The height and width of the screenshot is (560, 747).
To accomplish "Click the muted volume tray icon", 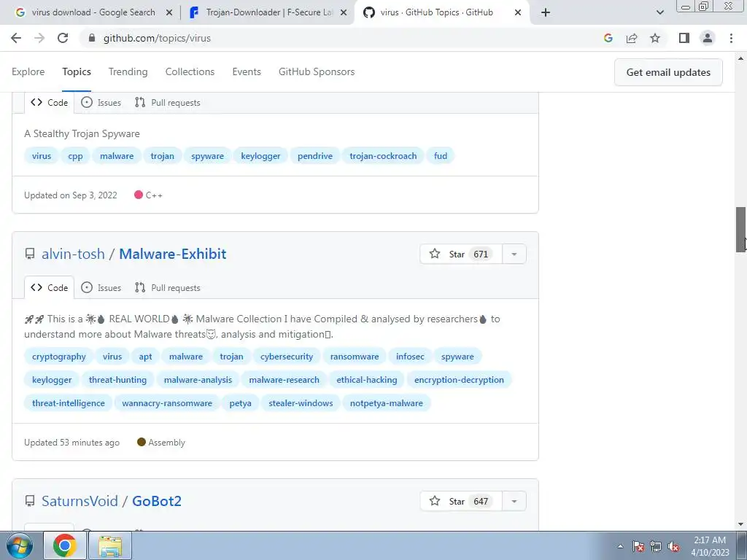I will (x=673, y=546).
